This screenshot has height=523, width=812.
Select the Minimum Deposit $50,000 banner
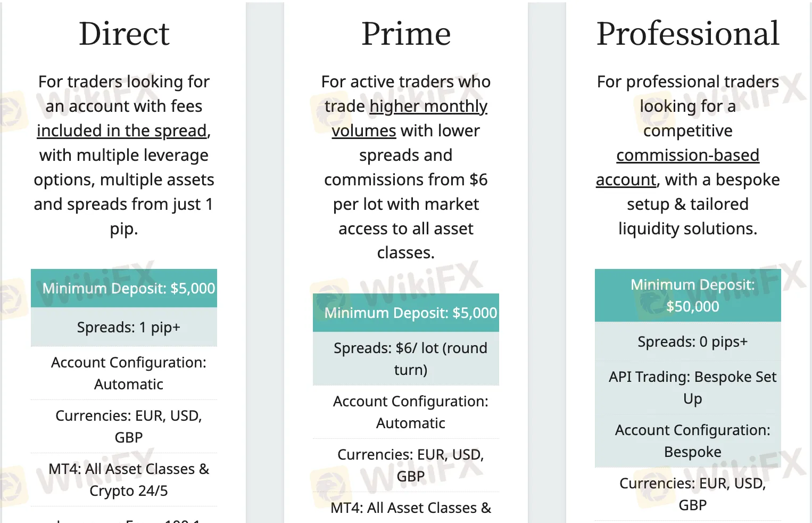click(x=687, y=296)
